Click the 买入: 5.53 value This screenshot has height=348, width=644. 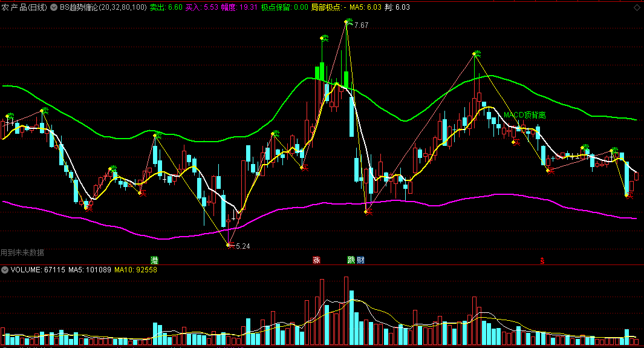pos(201,7)
